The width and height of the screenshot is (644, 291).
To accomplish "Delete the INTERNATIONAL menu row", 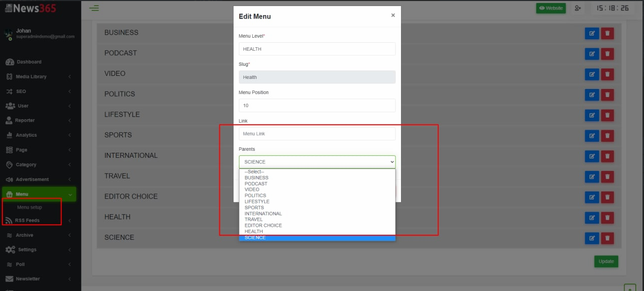I will [x=607, y=156].
